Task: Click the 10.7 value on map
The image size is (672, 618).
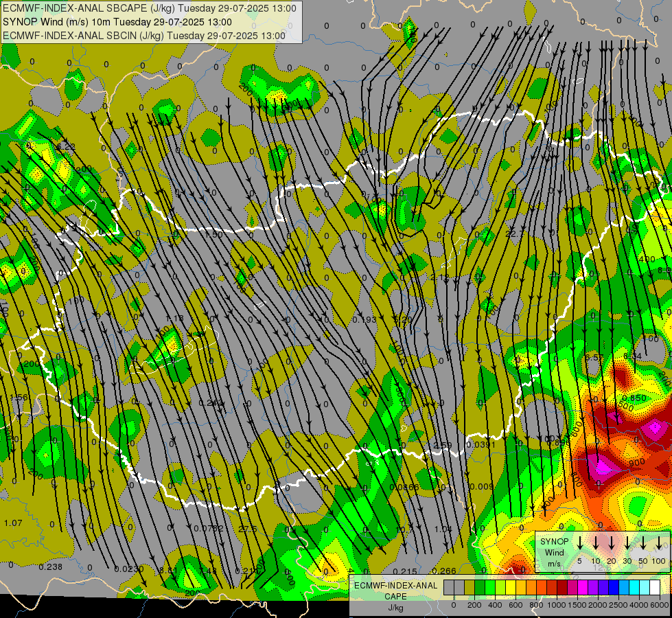Action: pos(404,529)
